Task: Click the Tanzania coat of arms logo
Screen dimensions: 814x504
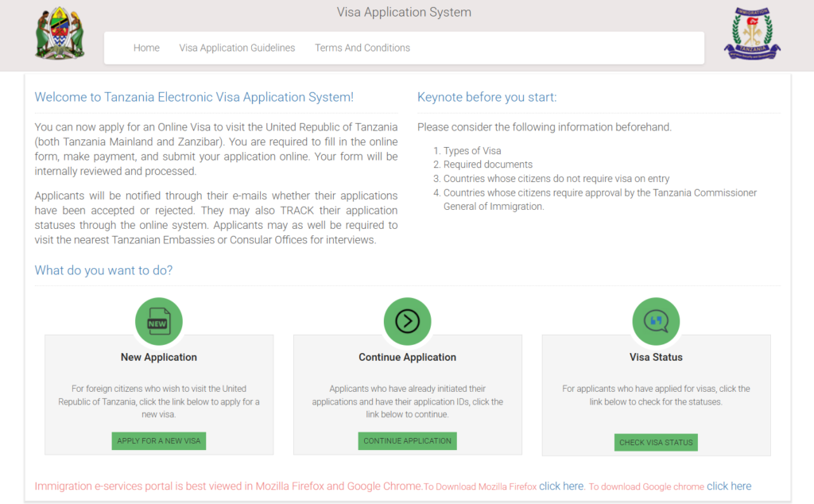Action: click(60, 33)
